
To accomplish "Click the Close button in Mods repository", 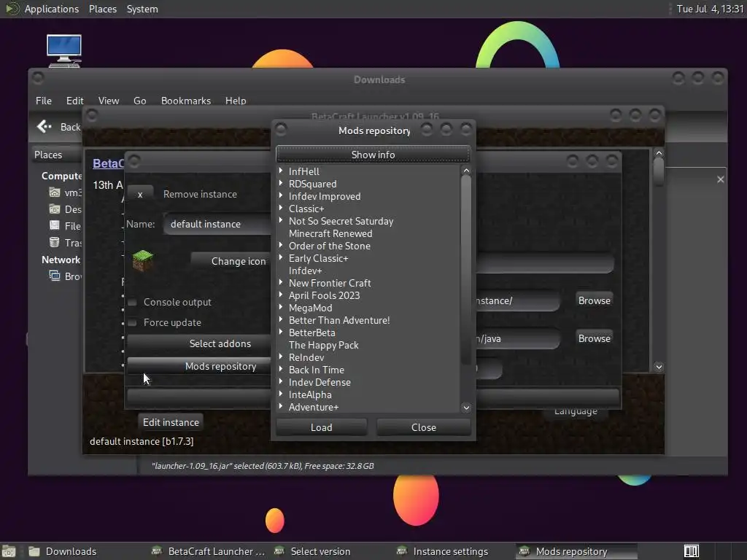I will 424,427.
